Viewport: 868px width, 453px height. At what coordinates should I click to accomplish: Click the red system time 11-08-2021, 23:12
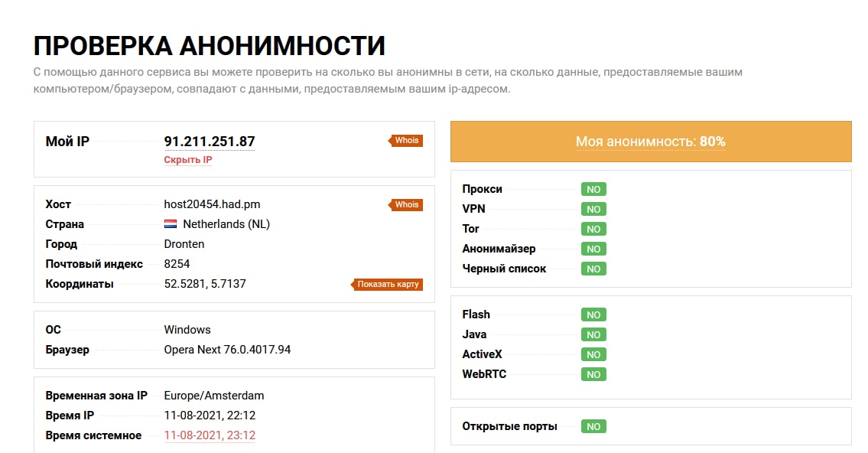click(x=210, y=435)
